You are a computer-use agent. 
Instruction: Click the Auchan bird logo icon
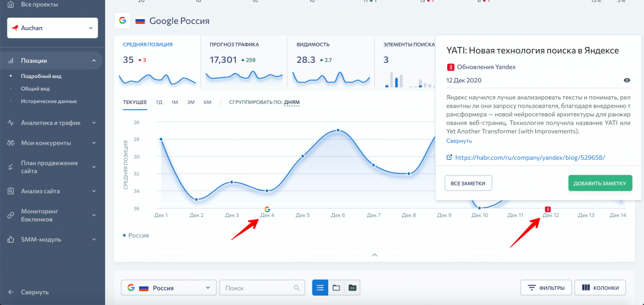(x=15, y=28)
